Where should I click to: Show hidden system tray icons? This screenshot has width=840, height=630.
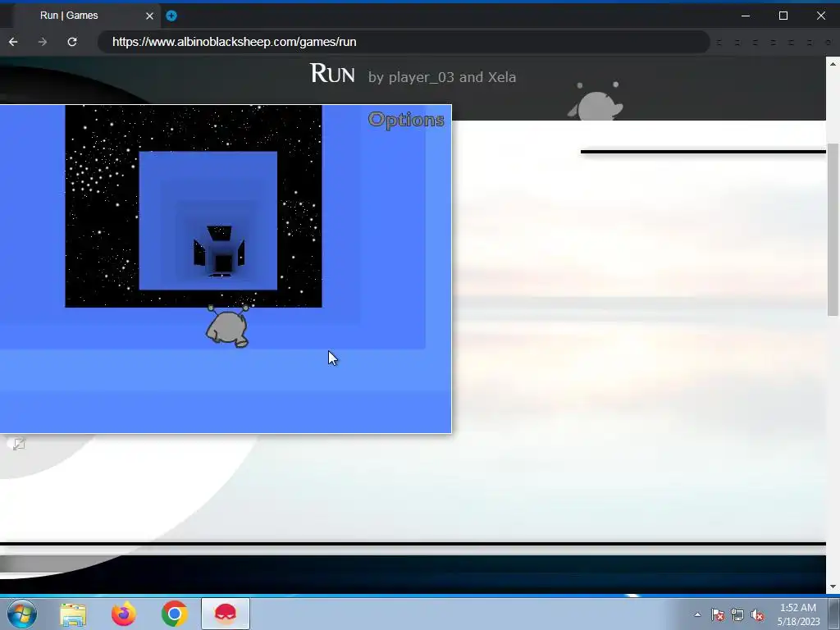(x=697, y=614)
